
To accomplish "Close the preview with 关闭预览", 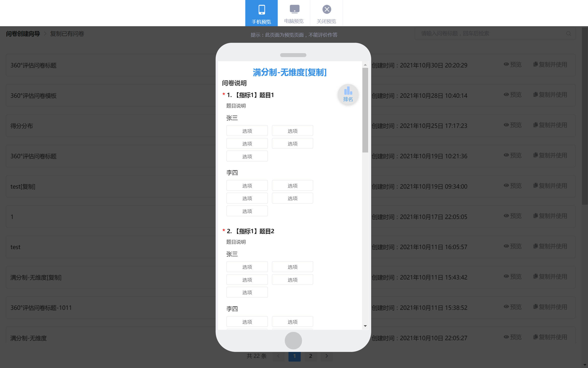I will (327, 13).
